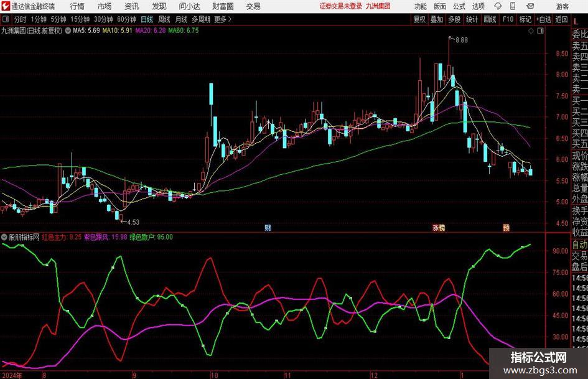
Task: Expand the 股朋指标网 indicator dropdown
Action: 4,237
